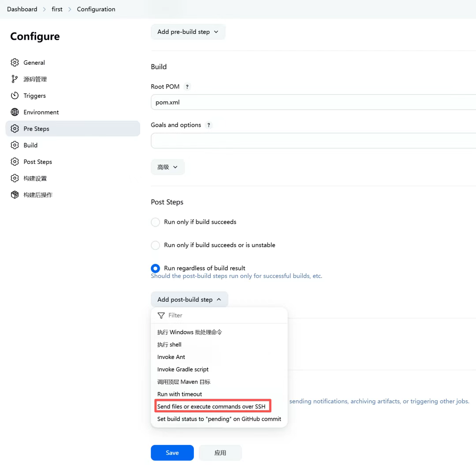476x470 pixels.
Task: Open help for Goals and options
Action: [208, 125]
